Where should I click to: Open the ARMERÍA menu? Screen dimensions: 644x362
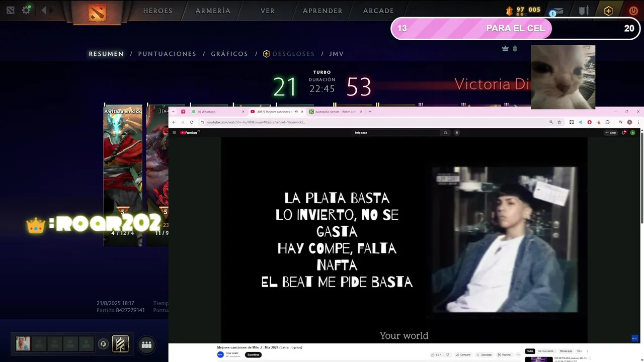tap(213, 11)
